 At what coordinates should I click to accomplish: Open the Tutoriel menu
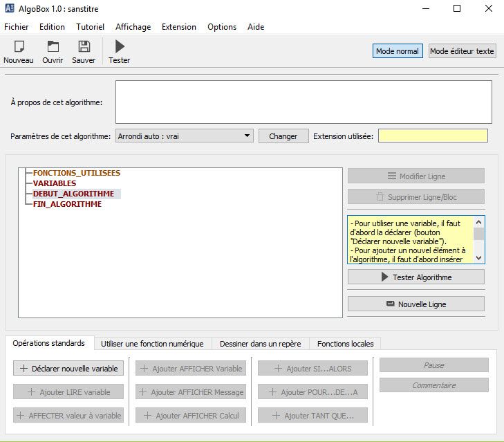pos(91,27)
